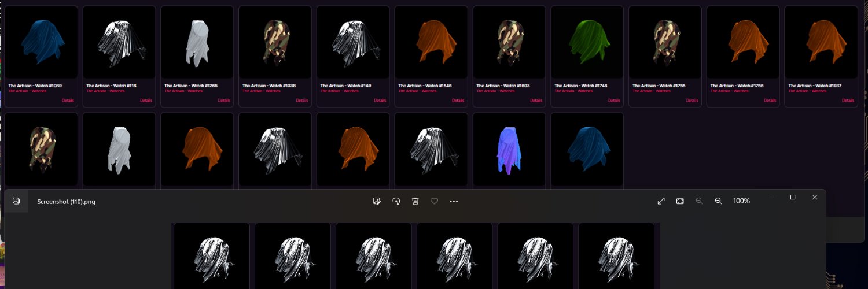Viewport: 868px width, 289px height.
Task: Maximize the Photos viewer window
Action: [793, 197]
